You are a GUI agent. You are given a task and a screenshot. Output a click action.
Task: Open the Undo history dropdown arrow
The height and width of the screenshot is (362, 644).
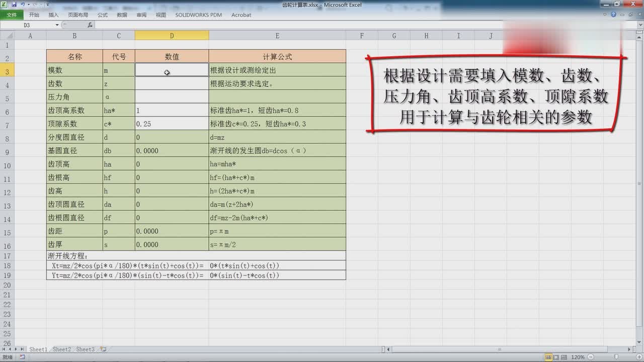tap(29, 5)
